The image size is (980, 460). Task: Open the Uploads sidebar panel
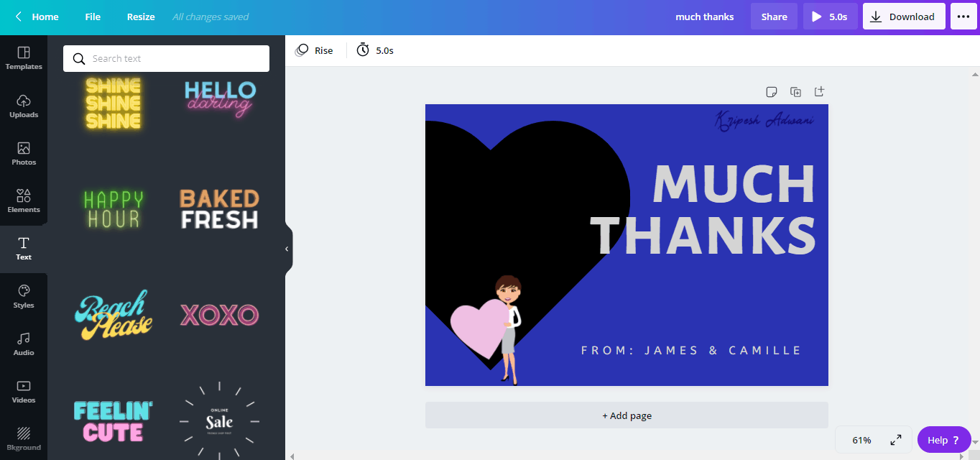pyautogui.click(x=24, y=106)
